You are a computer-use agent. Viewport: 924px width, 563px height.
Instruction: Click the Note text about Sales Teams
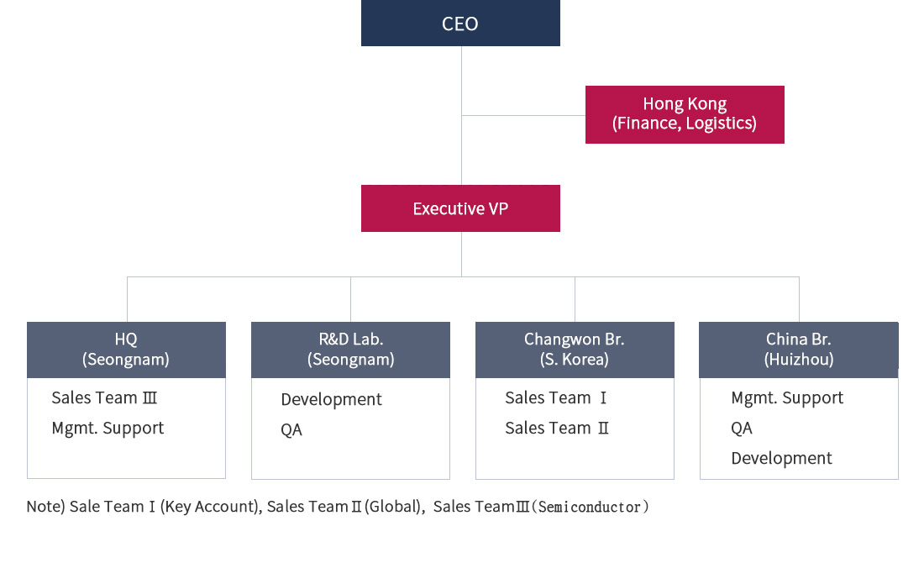[x=338, y=507]
